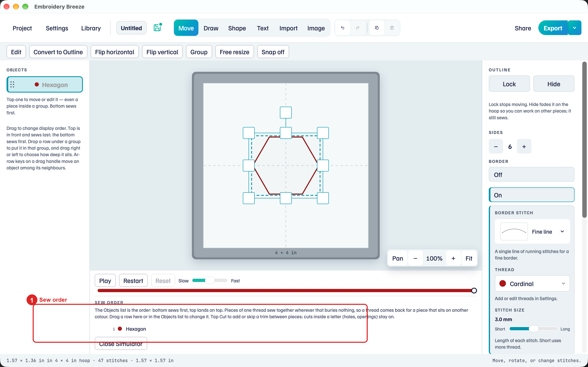This screenshot has height=367, width=588.
Task: Click the stitch size slider thumb
Action: [x=533, y=329]
